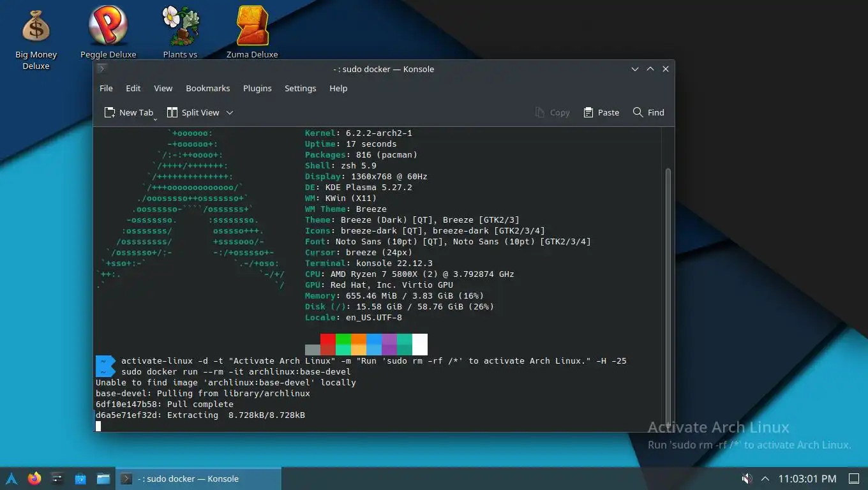Click the red color block in neofetch output

pyautogui.click(x=328, y=344)
